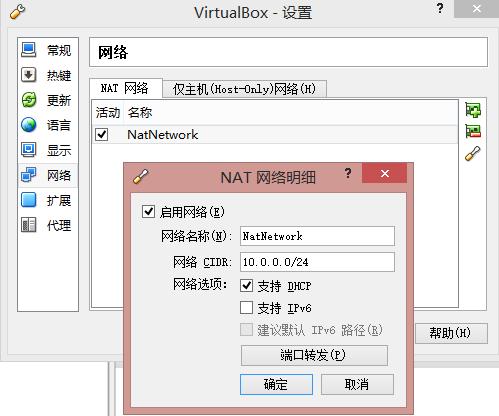Switch to the 仅主机(Host-Only)网络 tab

pyautogui.click(x=244, y=89)
